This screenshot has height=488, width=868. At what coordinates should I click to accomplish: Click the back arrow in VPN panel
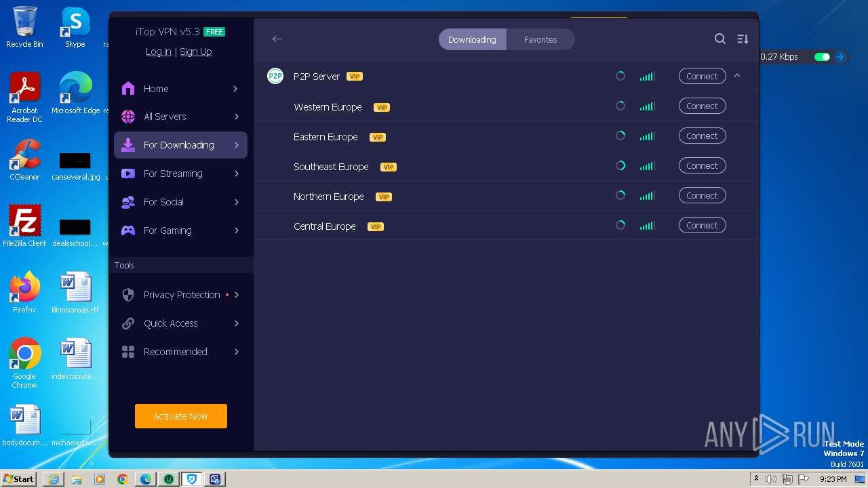coord(277,39)
